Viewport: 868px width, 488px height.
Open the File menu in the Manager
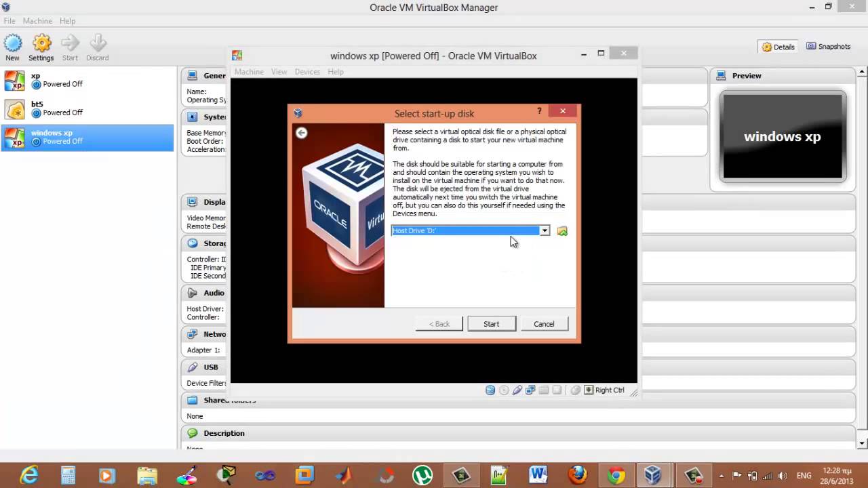[9, 21]
